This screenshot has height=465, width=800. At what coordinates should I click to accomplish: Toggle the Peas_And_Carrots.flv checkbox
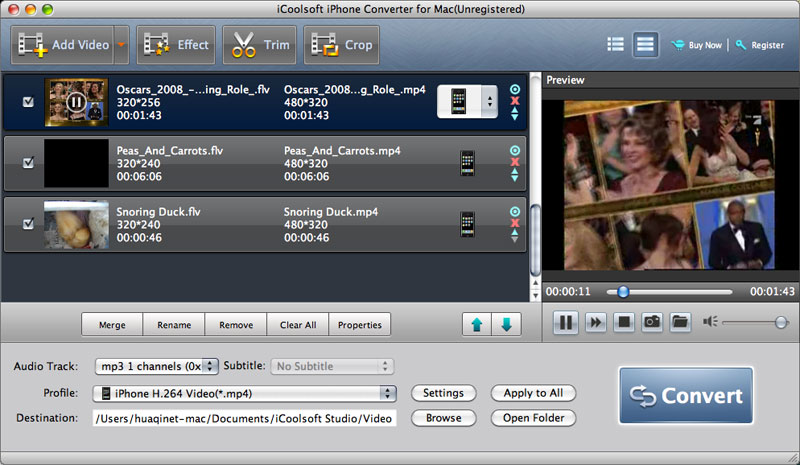pyautogui.click(x=28, y=163)
